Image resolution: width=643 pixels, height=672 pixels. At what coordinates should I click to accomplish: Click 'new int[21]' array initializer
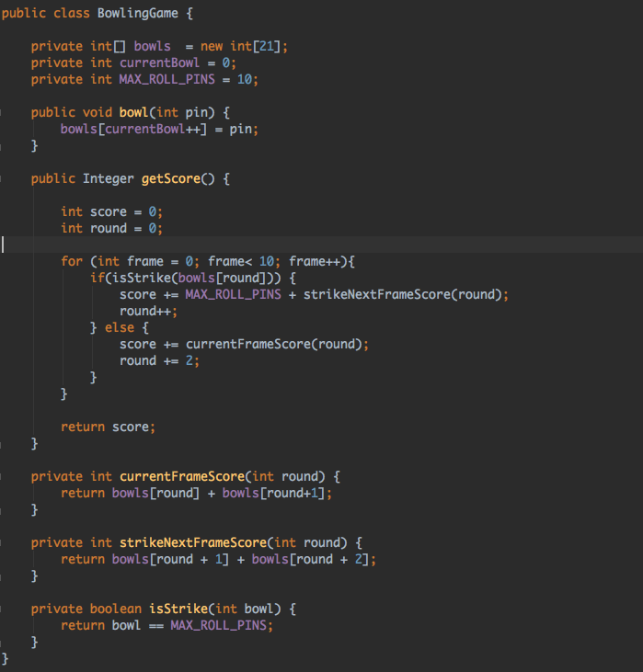[241, 46]
